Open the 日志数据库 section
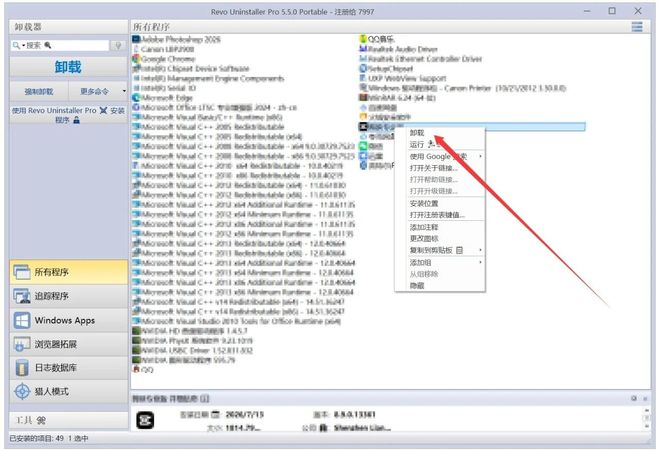 pos(68,368)
